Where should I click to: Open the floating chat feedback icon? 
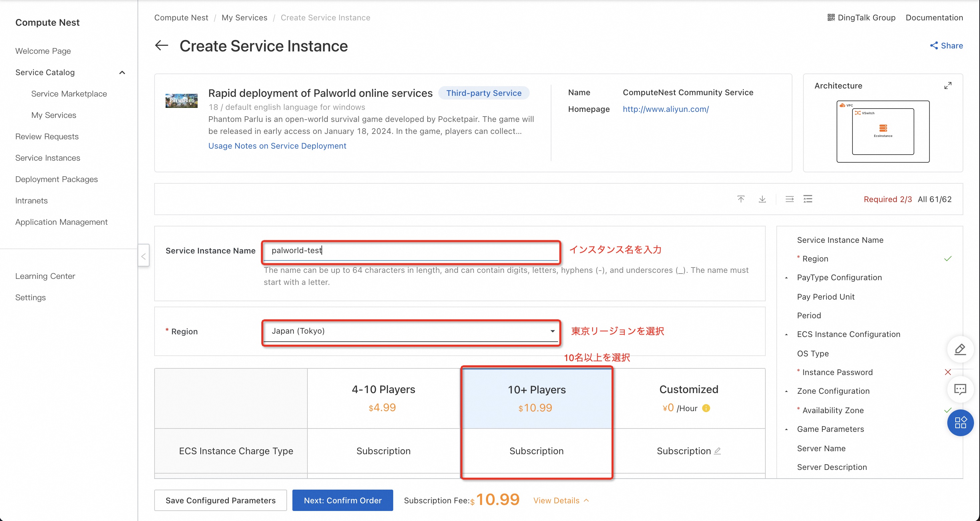[960, 389]
